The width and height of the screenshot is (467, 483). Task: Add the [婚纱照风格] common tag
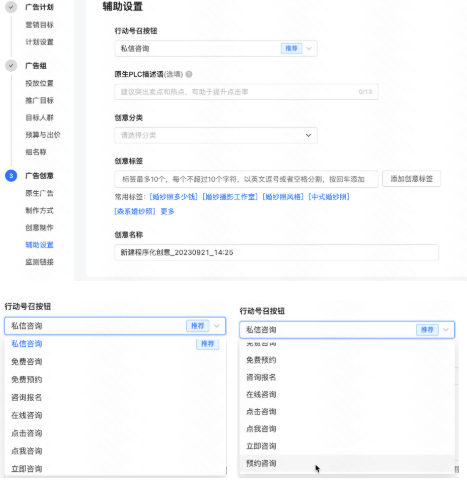[283, 197]
